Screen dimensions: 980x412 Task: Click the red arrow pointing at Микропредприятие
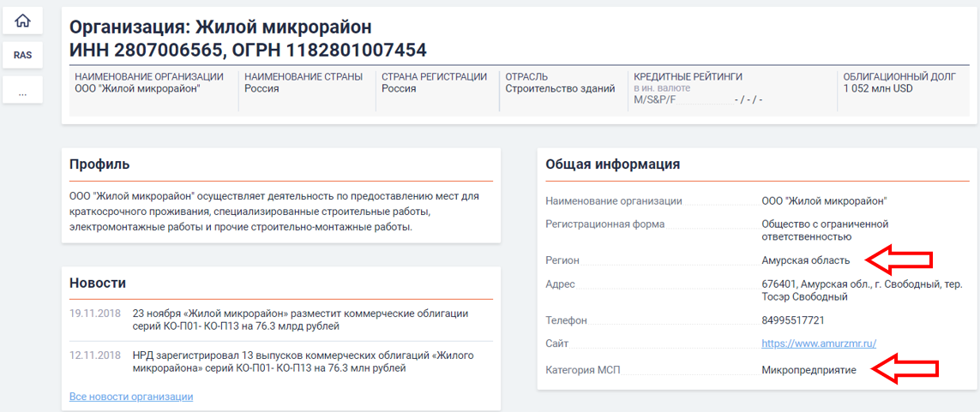pos(904,369)
